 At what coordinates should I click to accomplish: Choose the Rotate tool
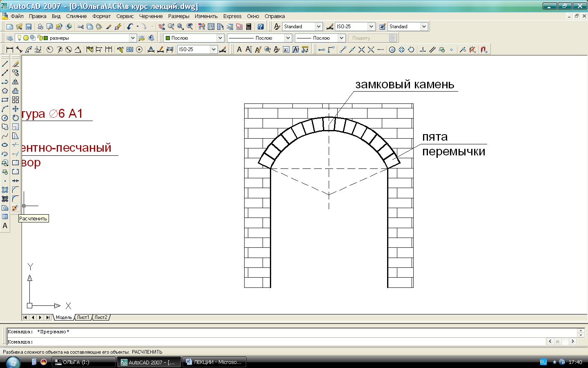pos(15,118)
